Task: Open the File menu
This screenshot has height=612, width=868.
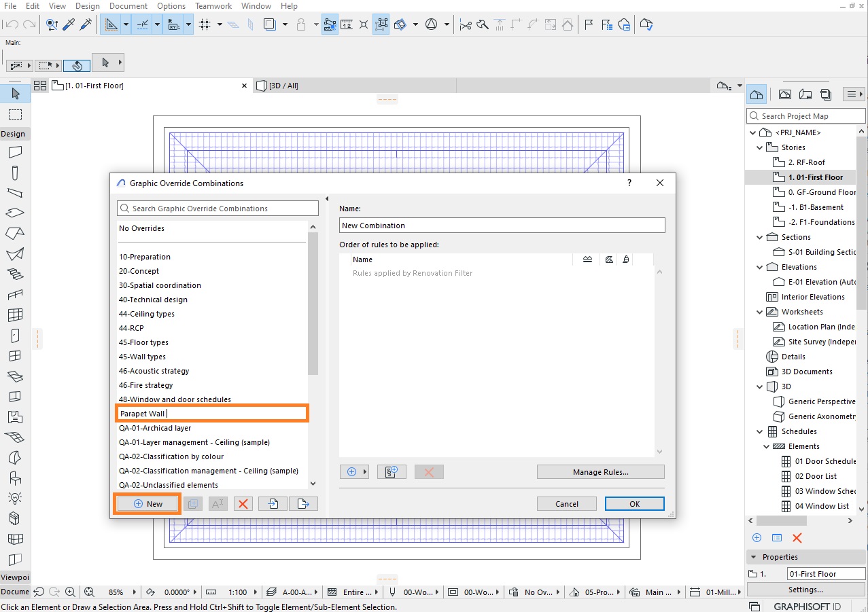Action: coord(10,6)
